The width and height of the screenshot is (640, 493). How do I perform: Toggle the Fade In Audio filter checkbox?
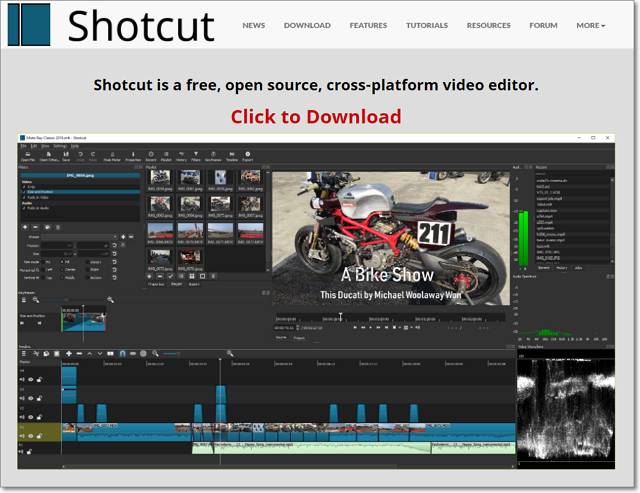pos(24,207)
